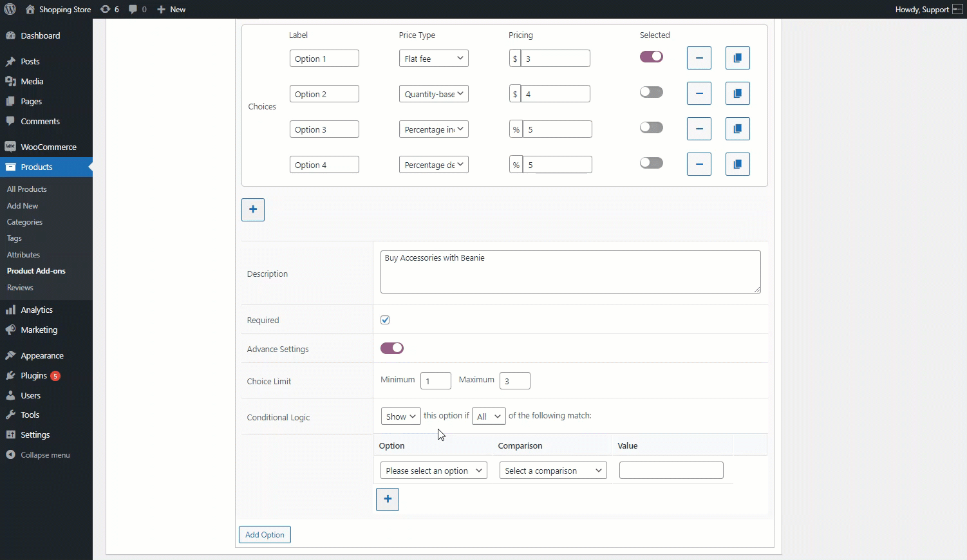Screen dimensions: 967x560
Task: Click the Marketing megaphone icon
Action: click(x=10, y=330)
